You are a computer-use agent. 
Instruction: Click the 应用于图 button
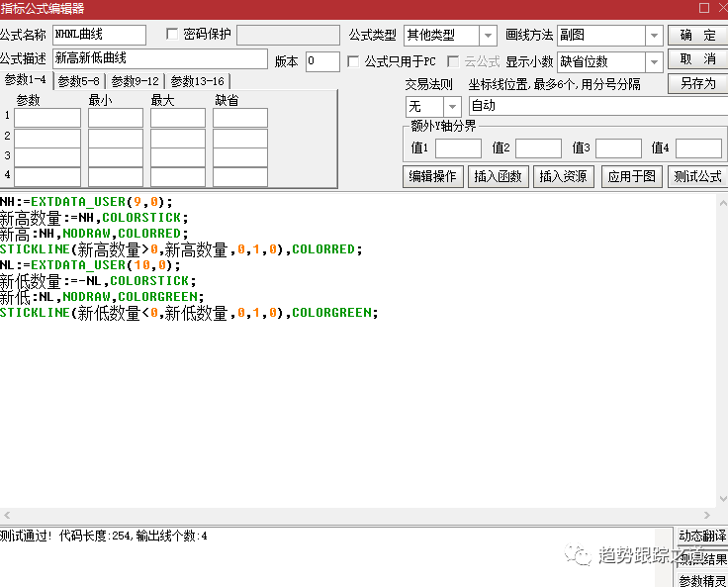(x=631, y=176)
